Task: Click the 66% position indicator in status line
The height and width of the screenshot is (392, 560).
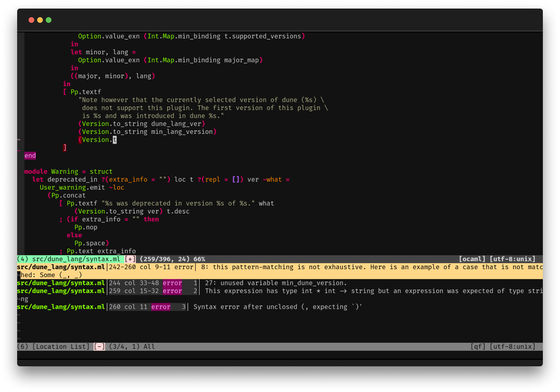Action: tap(199, 259)
